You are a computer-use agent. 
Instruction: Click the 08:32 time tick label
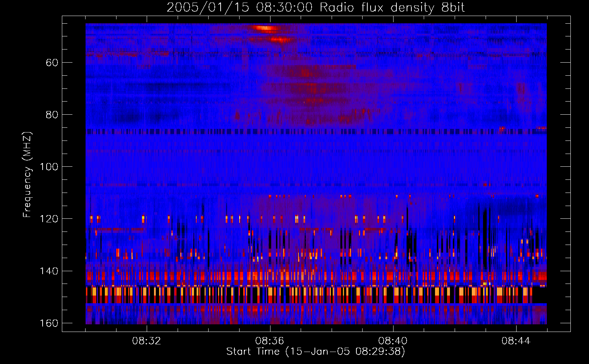click(147, 341)
